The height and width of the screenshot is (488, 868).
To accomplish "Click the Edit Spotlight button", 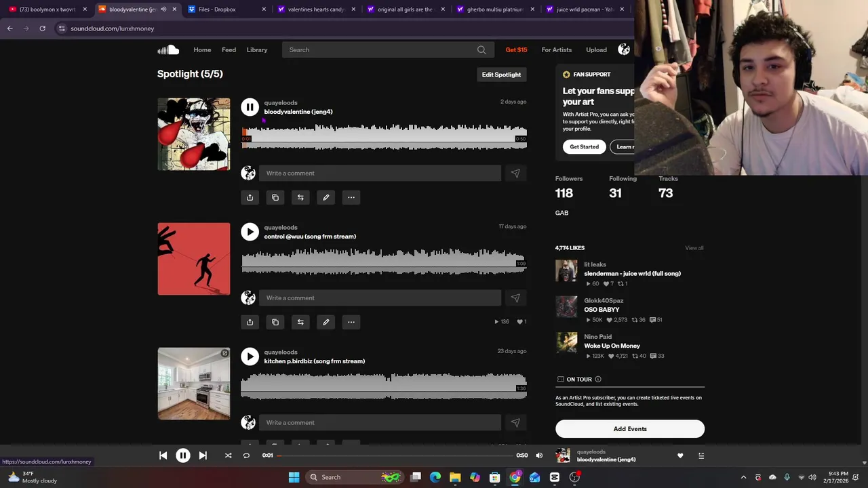I will (x=501, y=75).
